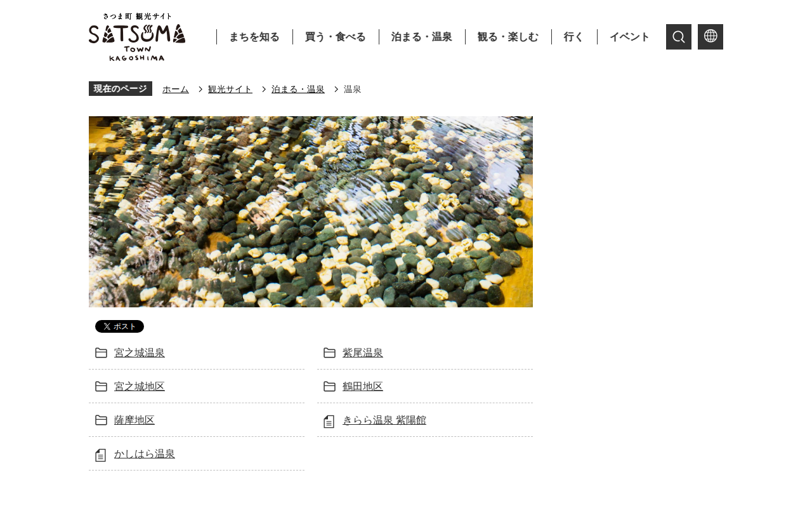Click the hot spring stones banner image
Viewport: 812px width, 508px height.
coord(311,211)
